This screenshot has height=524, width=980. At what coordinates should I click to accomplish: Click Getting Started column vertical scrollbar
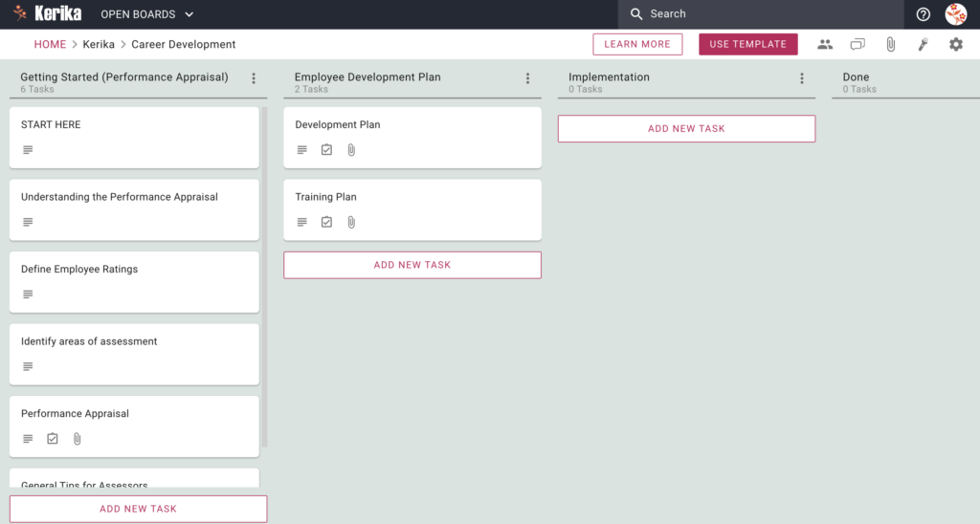click(265, 277)
